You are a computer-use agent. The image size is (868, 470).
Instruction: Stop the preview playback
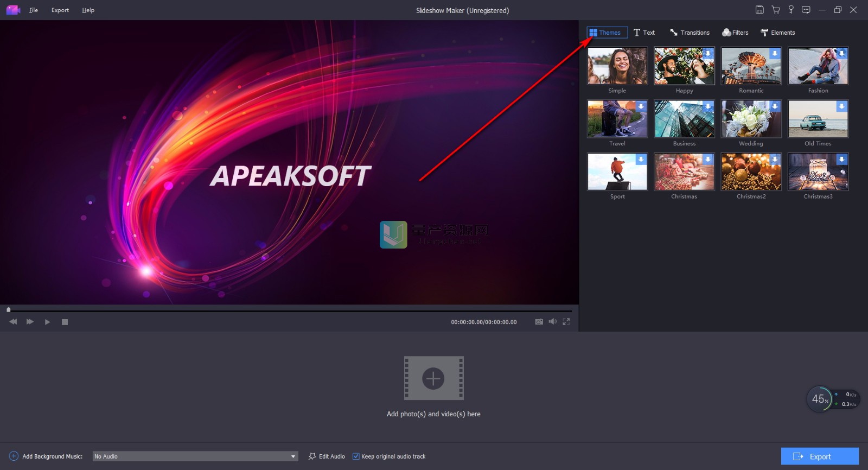[x=65, y=322]
